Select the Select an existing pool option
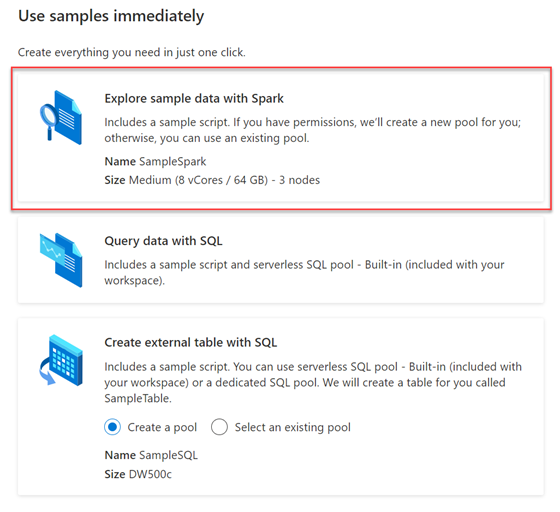The image size is (560, 512). pos(219,427)
